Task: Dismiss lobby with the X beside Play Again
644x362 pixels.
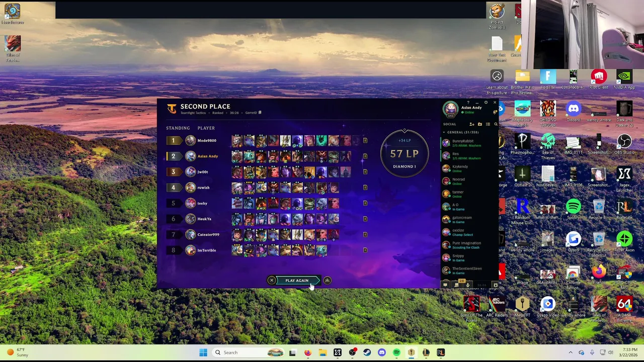Action: click(x=272, y=281)
